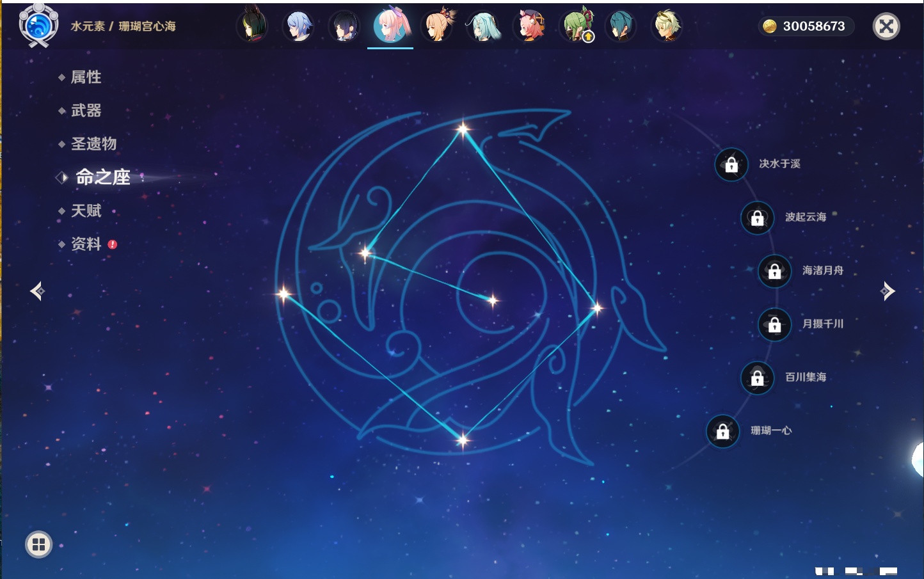The height and width of the screenshot is (579, 924).
Task: Select the orange-blonde Yoimiya avatar
Action: pos(437,26)
